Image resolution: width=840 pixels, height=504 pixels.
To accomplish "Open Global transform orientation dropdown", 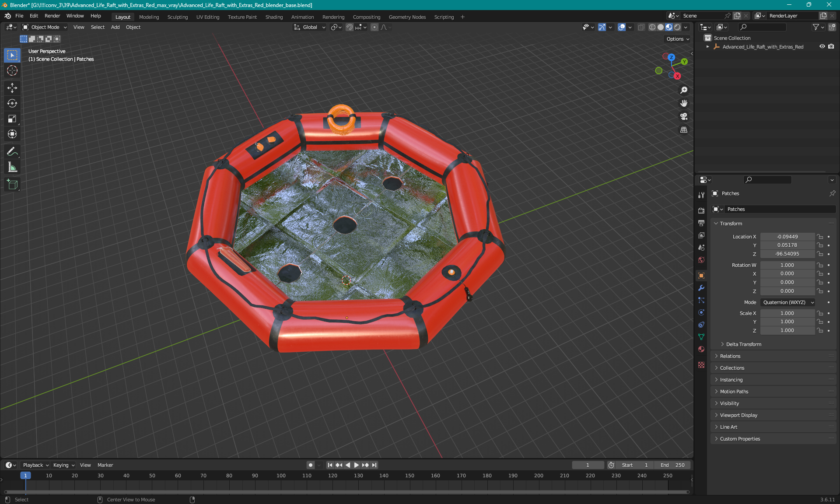I will [x=310, y=27].
